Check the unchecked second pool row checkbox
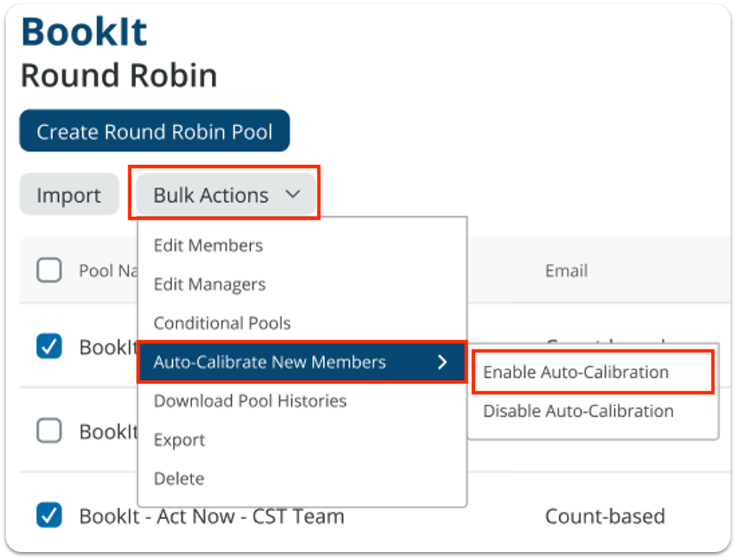737x560 pixels. point(49,430)
